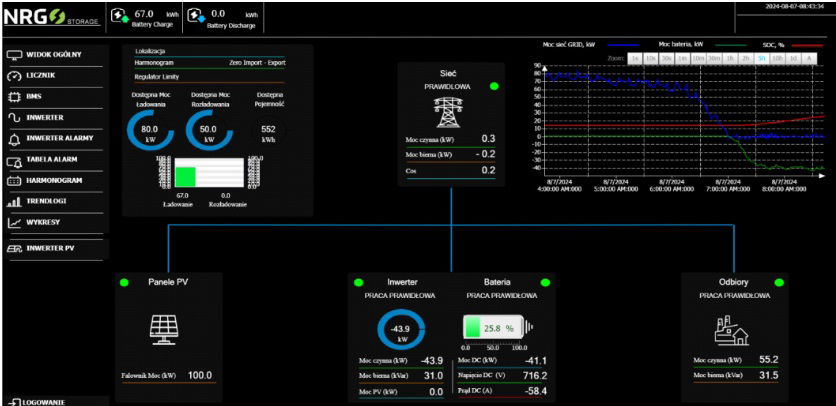
Task: Click the green status indicator in Sieć panel
Action: point(493,87)
